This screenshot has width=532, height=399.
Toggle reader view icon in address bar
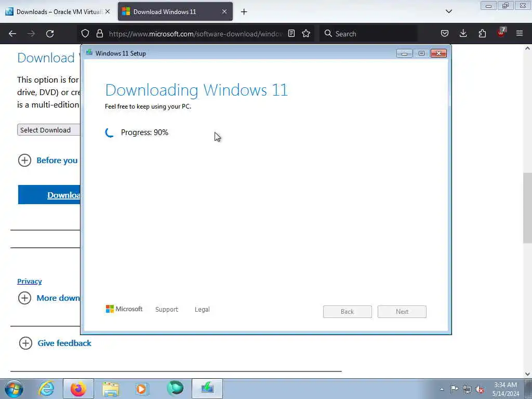(291, 33)
